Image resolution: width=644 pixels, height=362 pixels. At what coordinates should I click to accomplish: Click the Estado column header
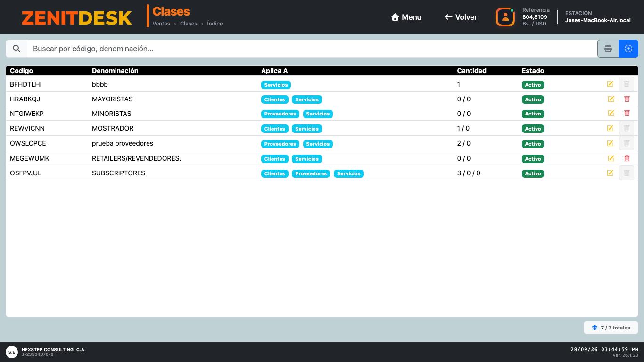[533, 71]
